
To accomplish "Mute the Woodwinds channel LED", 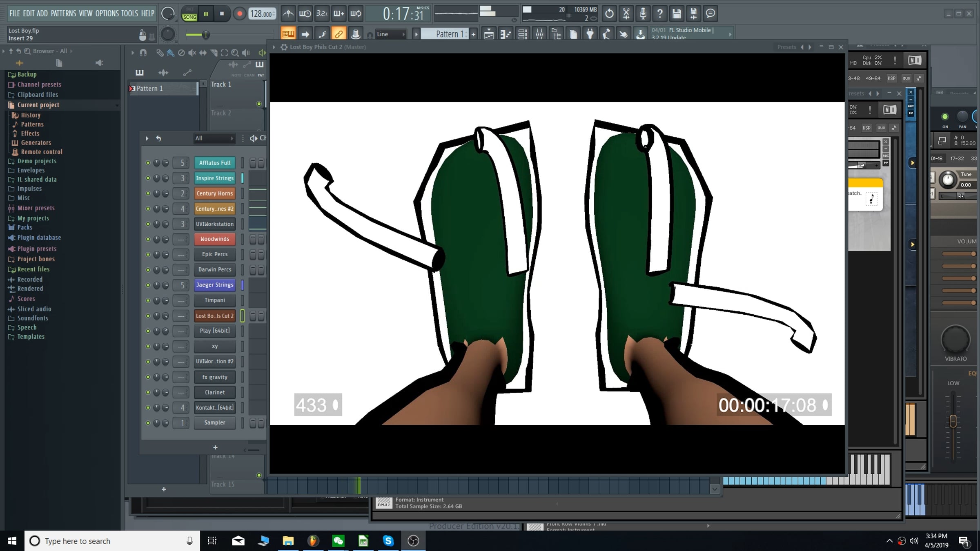I will pyautogui.click(x=148, y=239).
